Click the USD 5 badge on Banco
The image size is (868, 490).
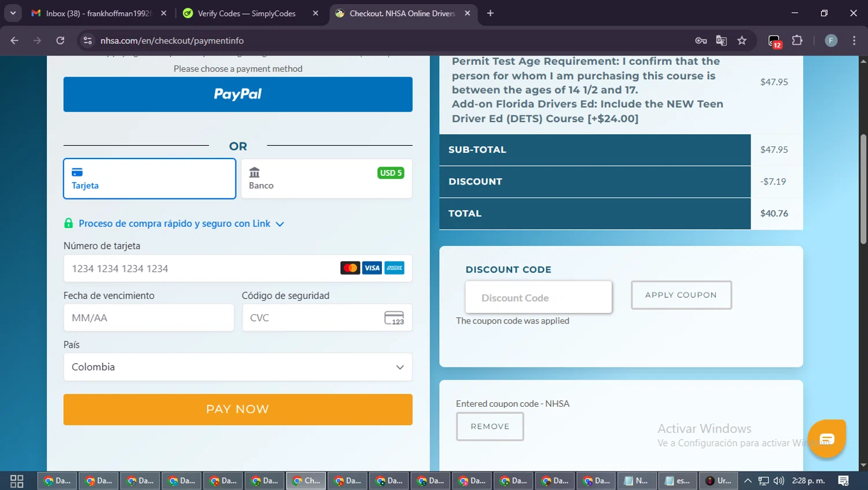tap(391, 173)
